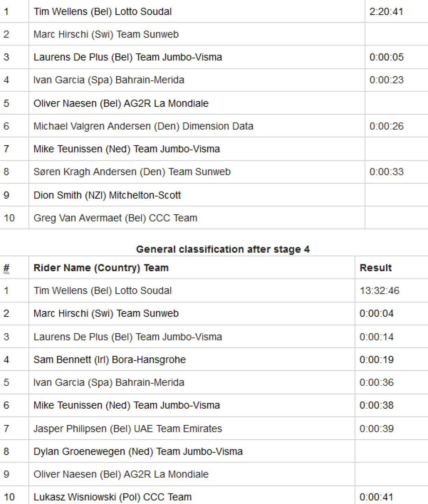This screenshot has height=504, width=428.
Task: Click the 0:00:19 time gap
Action: click(x=377, y=360)
